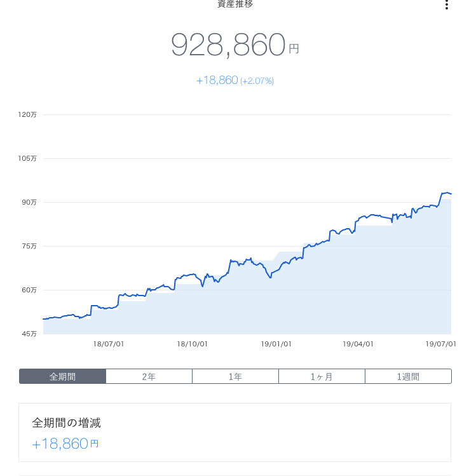Click the 19/07/01 date label
This screenshot has width=462, height=476.
point(440,344)
